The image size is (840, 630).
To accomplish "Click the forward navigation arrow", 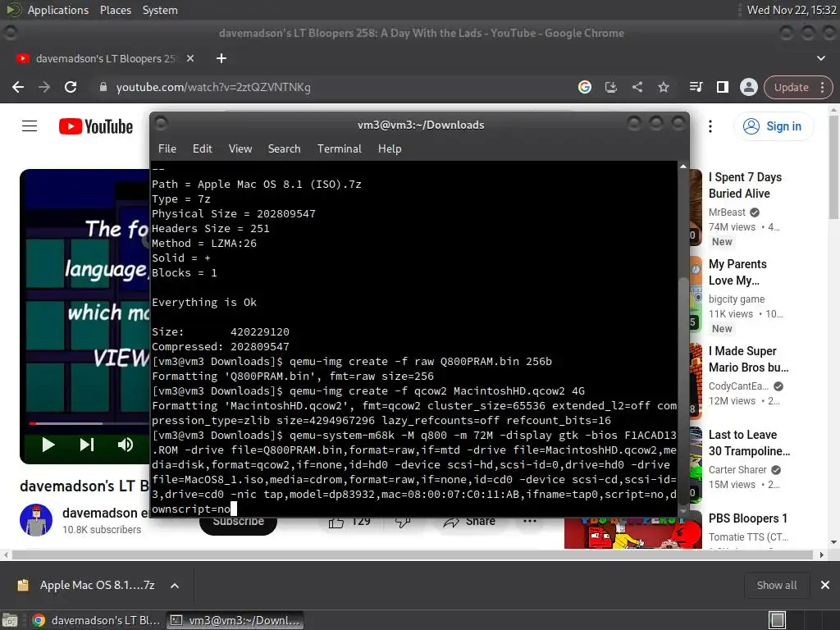I will (44, 87).
